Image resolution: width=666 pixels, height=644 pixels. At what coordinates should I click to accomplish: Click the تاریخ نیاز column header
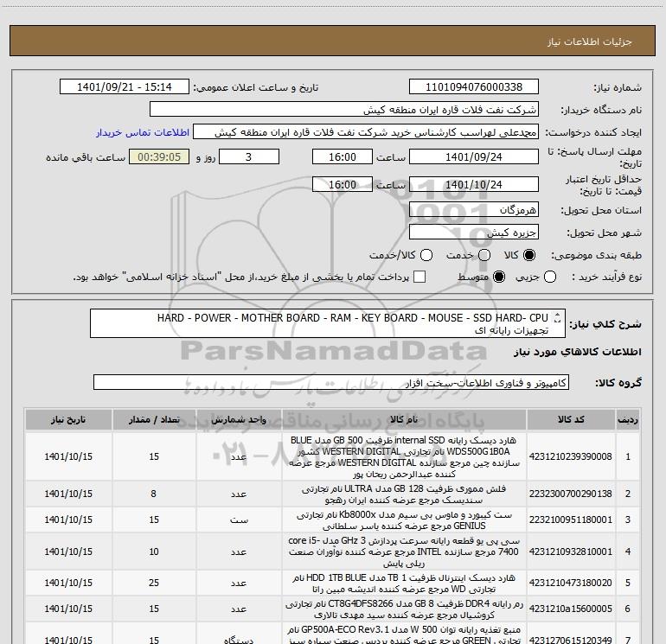coord(68,419)
